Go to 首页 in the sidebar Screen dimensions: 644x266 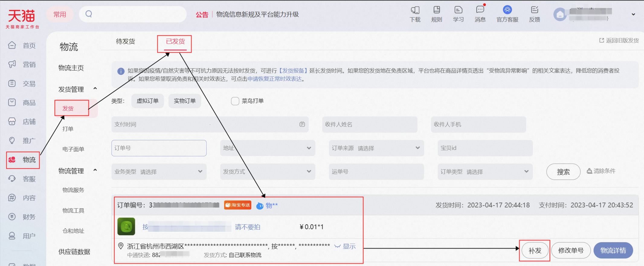click(x=22, y=45)
